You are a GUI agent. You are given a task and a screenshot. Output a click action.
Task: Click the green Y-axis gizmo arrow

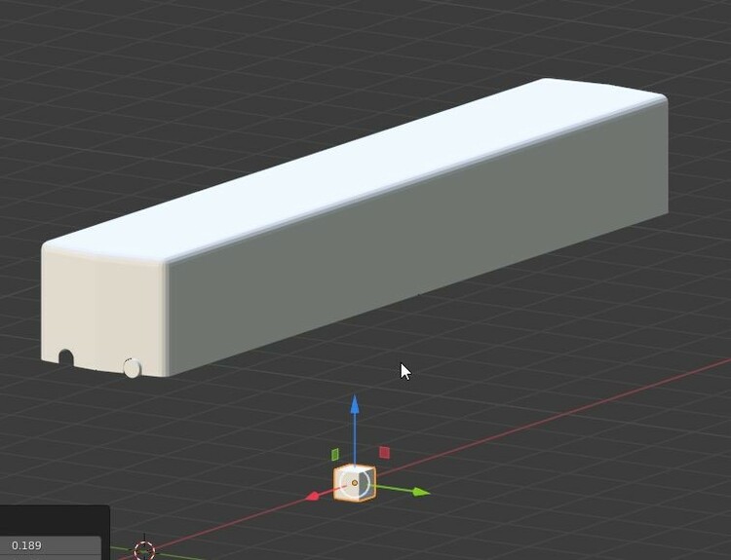[420, 492]
